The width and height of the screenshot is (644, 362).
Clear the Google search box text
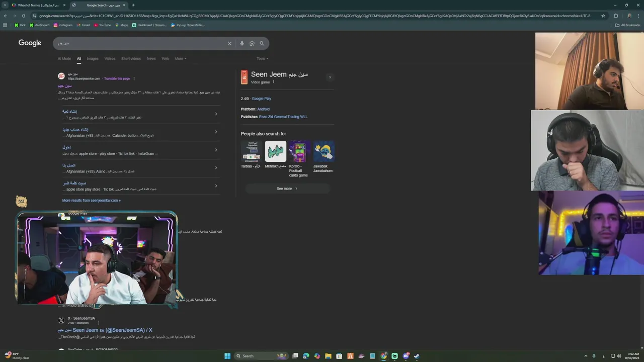tap(229, 43)
